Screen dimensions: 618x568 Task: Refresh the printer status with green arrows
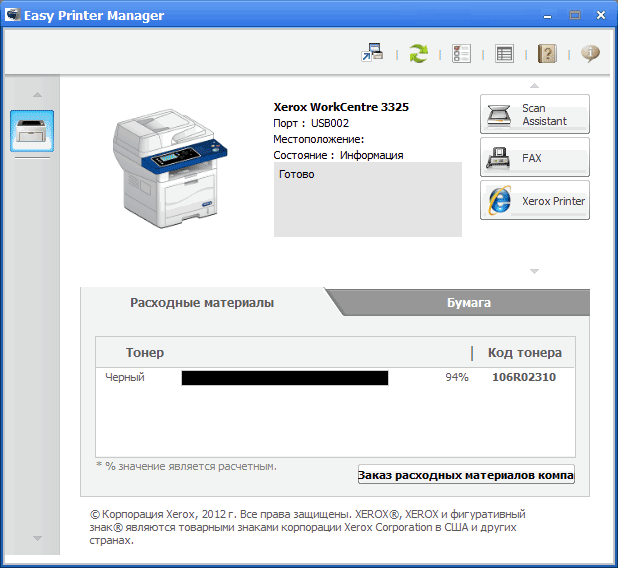click(x=418, y=53)
